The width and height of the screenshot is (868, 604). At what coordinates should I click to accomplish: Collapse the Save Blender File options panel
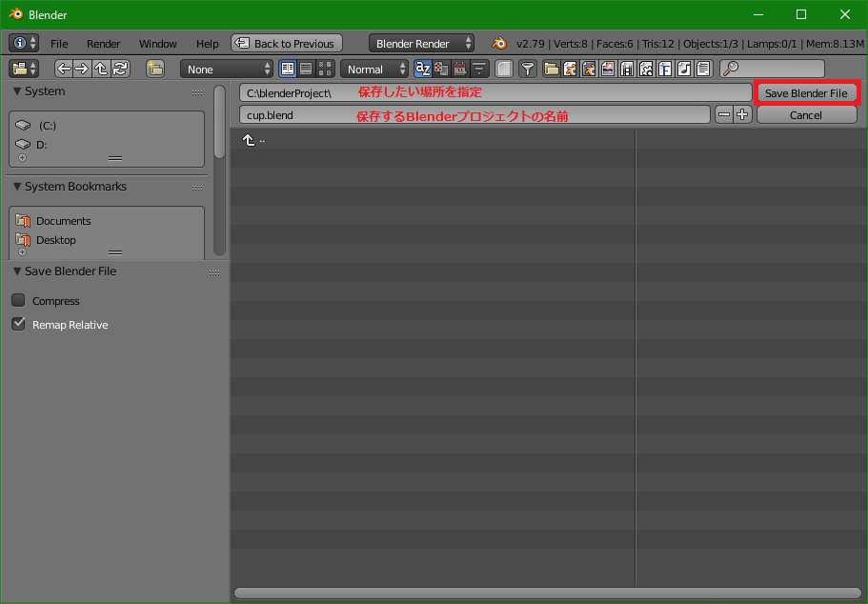[x=17, y=272]
